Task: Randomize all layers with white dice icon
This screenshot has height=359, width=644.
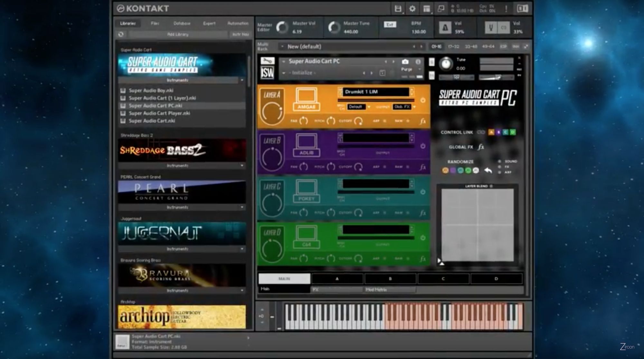Action: click(x=476, y=170)
